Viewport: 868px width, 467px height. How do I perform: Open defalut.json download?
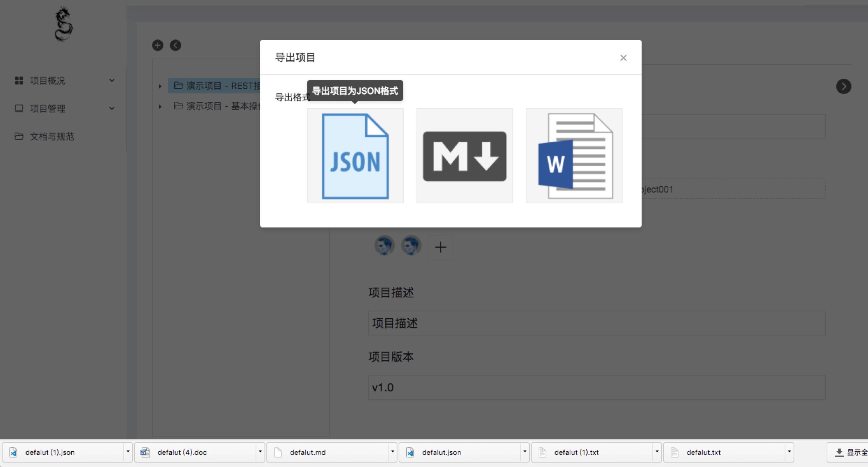pyautogui.click(x=460, y=452)
